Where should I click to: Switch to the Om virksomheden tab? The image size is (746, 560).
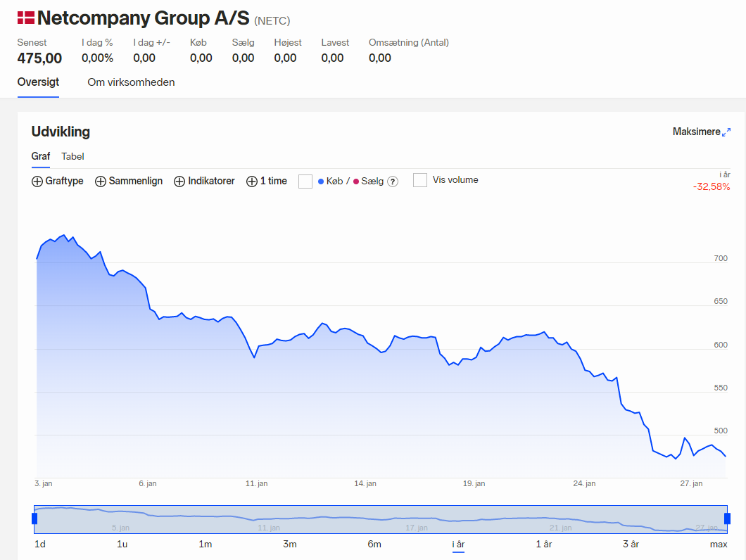click(131, 82)
